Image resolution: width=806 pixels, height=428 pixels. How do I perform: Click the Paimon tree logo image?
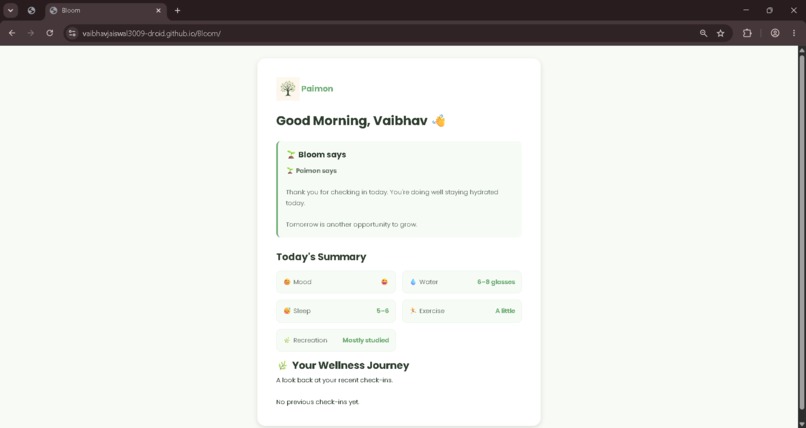click(x=288, y=88)
